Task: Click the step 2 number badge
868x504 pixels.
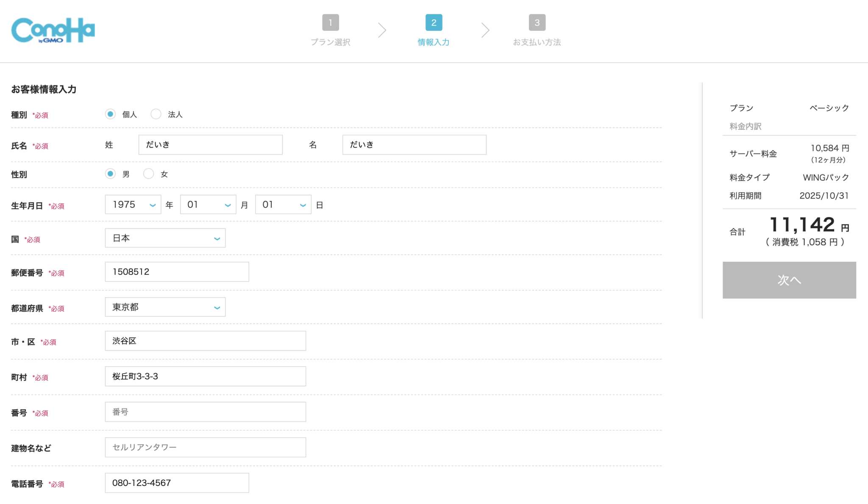Action: pyautogui.click(x=434, y=22)
